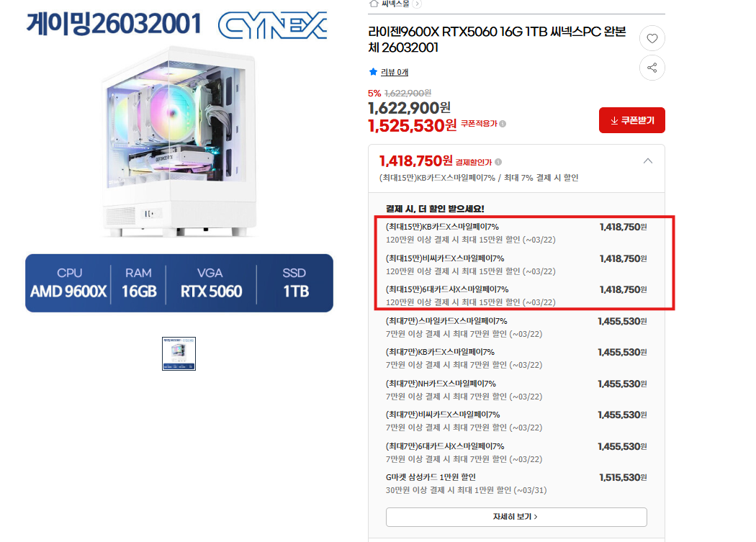The width and height of the screenshot is (756, 542).
Task: Click the 씨넥스몰 store breadcrumb link
Action: click(395, 4)
